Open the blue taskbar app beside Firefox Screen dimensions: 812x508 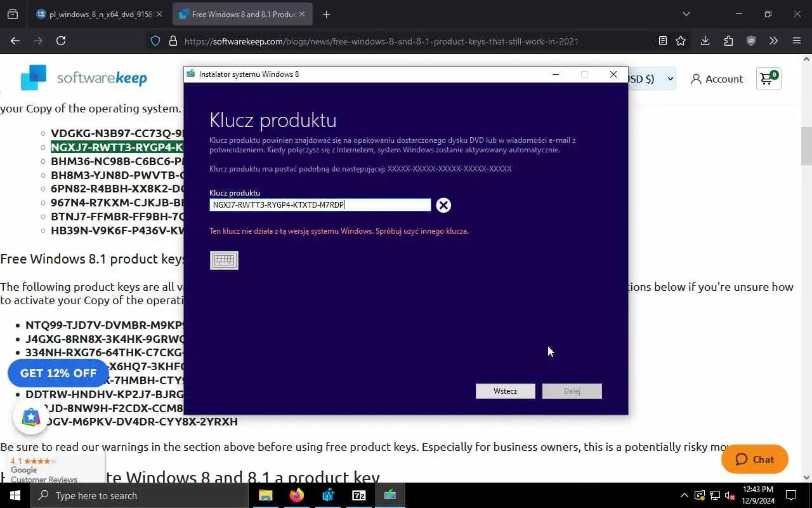tap(327, 495)
